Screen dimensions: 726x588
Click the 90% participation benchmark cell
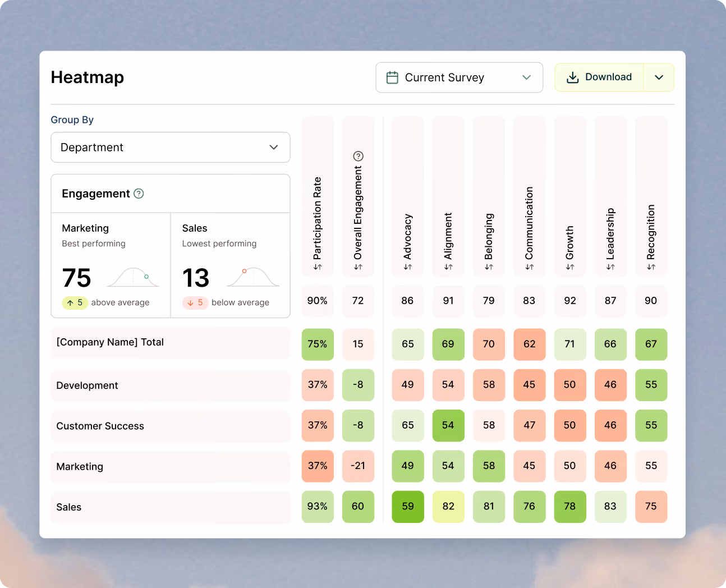point(318,301)
